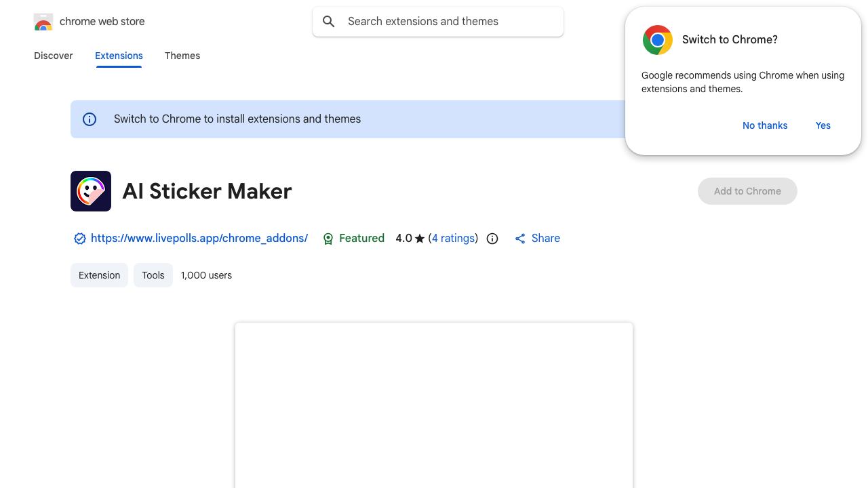Click the rating star icon

point(420,239)
